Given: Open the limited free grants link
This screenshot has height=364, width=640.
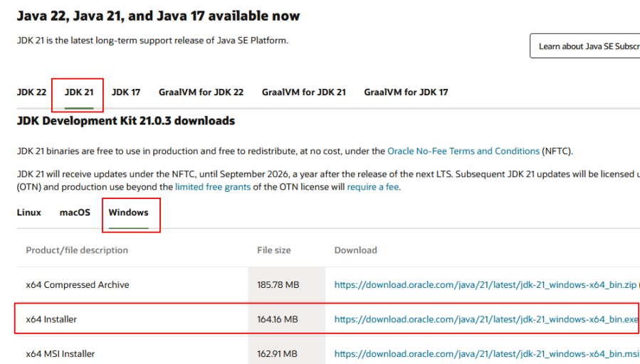Looking at the screenshot, I should 212,187.
